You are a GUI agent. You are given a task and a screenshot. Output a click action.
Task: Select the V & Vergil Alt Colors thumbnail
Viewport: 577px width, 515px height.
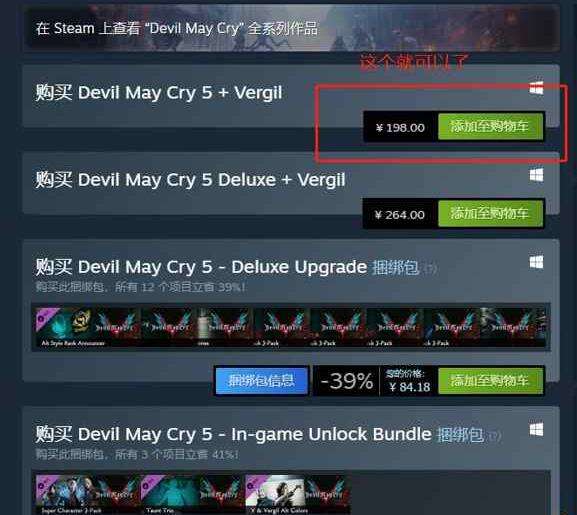pos(297,494)
